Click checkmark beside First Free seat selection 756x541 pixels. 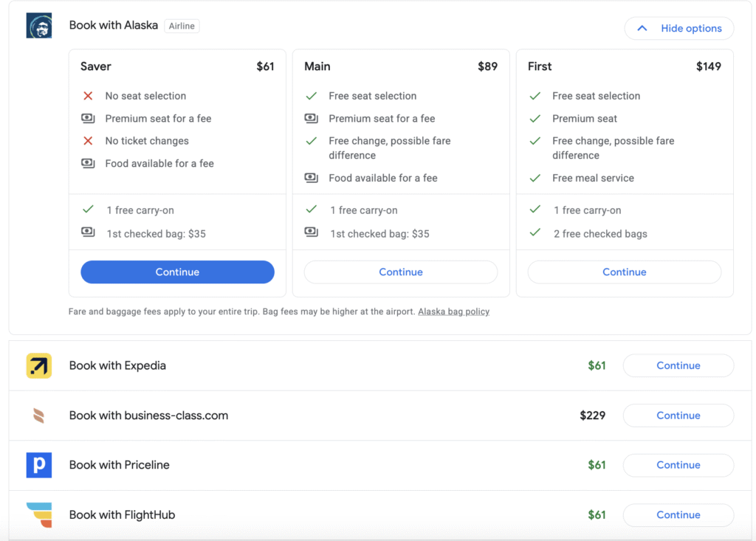(535, 96)
